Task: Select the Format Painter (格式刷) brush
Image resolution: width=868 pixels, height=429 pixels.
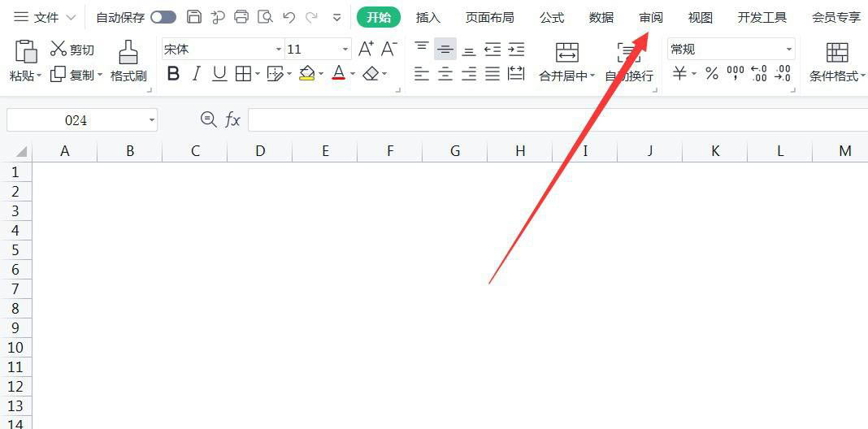Action: click(128, 61)
